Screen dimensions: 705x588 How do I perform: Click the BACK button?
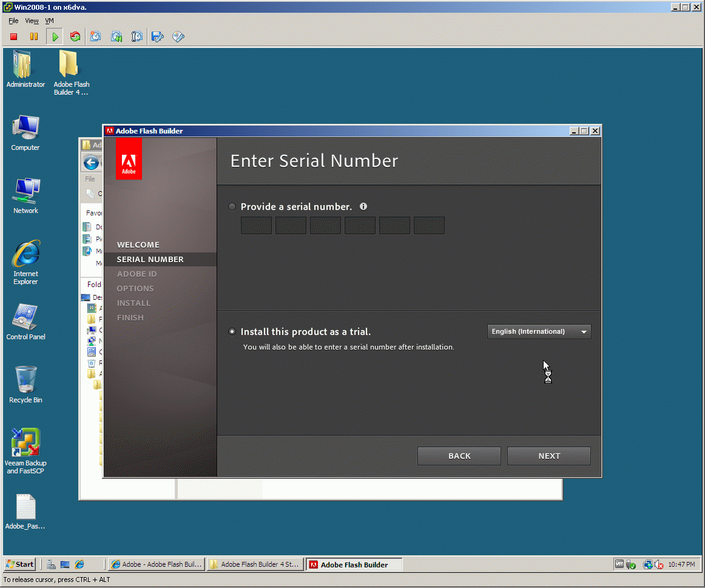459,456
